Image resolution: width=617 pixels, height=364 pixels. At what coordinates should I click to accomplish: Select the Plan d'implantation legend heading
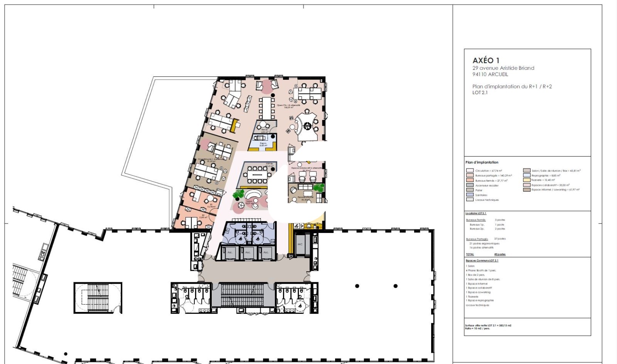pos(482,162)
